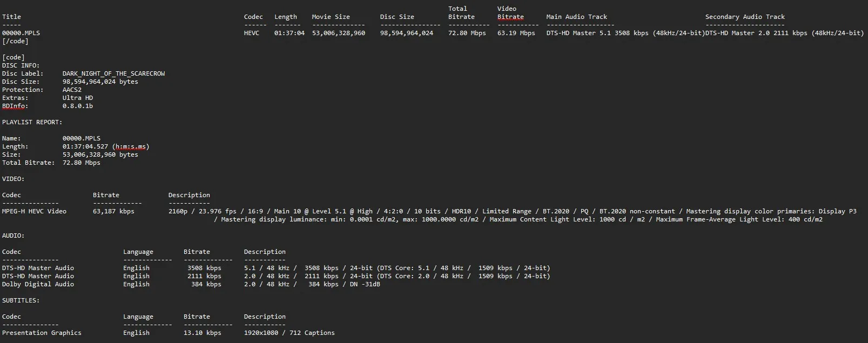Click the Main Audio Track column header
868x343 pixels.
(x=576, y=17)
